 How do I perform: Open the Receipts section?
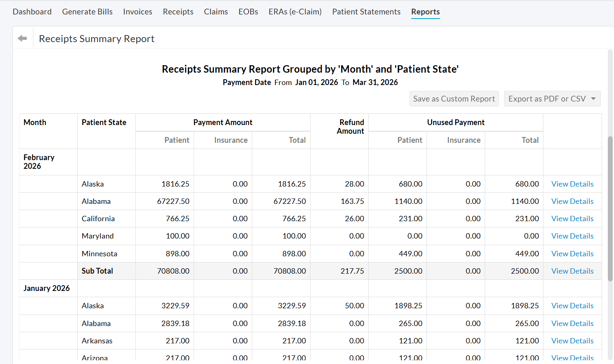(178, 12)
